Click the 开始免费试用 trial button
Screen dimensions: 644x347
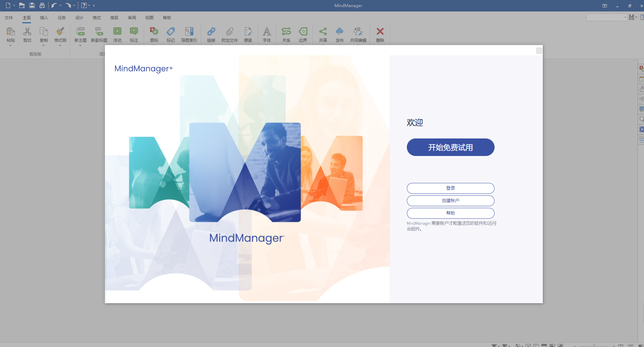tap(450, 147)
